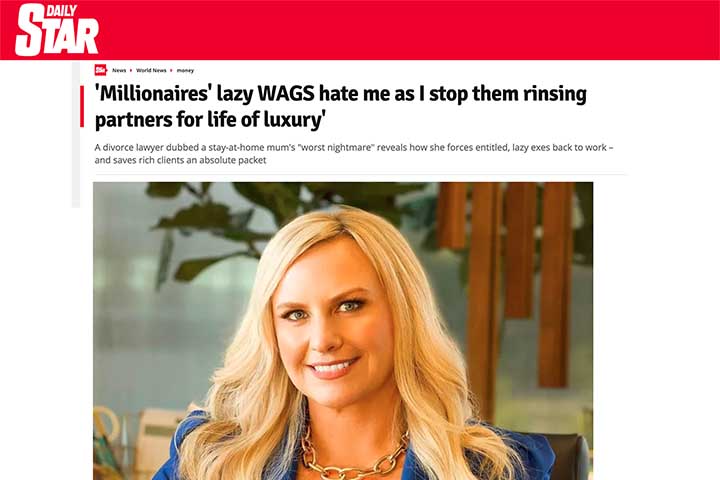Click the small red Star breadcrumb icon
The height and width of the screenshot is (480, 720).
[101, 70]
